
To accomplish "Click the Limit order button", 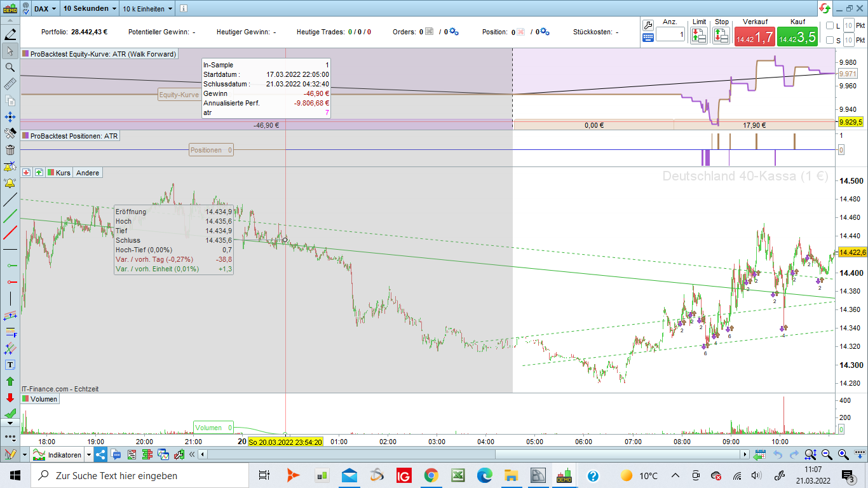I will (x=699, y=35).
